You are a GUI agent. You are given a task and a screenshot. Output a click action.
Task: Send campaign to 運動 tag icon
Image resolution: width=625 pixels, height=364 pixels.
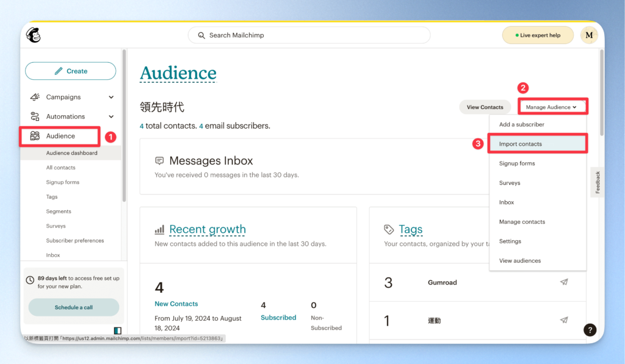[x=564, y=319]
